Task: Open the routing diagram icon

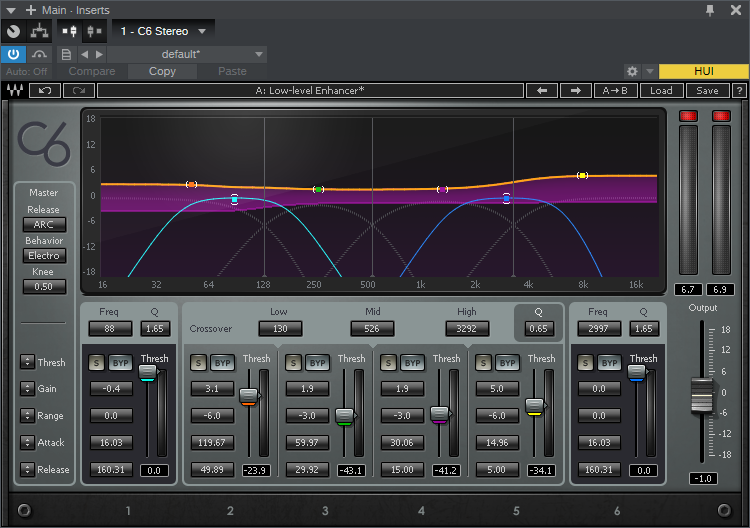Action: 39,31
